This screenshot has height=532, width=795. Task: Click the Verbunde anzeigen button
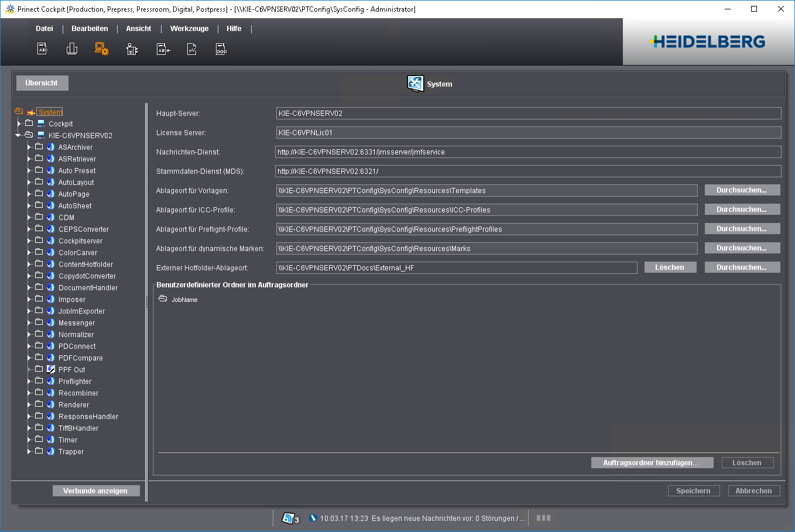(96, 490)
